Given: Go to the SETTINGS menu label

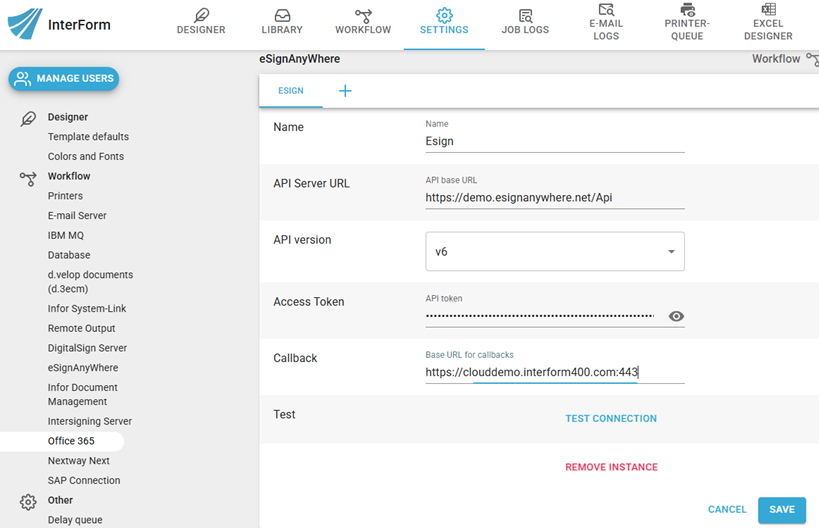Looking at the screenshot, I should tap(444, 30).
